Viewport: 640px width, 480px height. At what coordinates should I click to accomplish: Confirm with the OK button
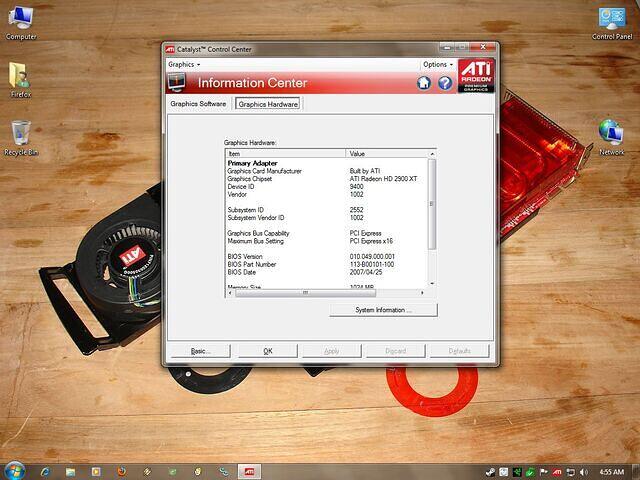click(268, 351)
